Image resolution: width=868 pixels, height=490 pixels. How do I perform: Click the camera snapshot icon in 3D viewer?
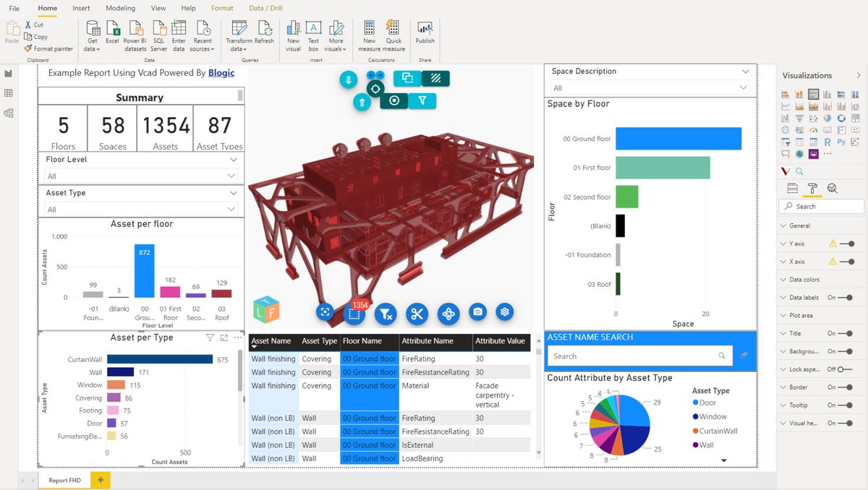tap(477, 312)
